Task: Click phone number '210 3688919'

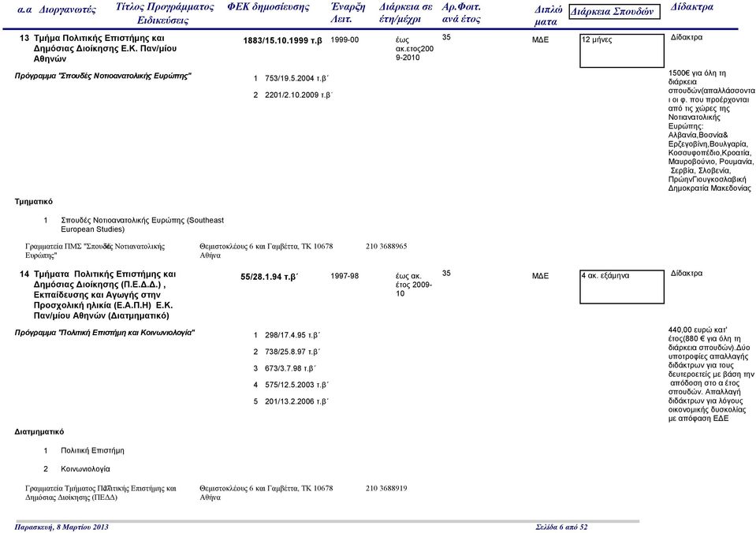Action: (386, 488)
